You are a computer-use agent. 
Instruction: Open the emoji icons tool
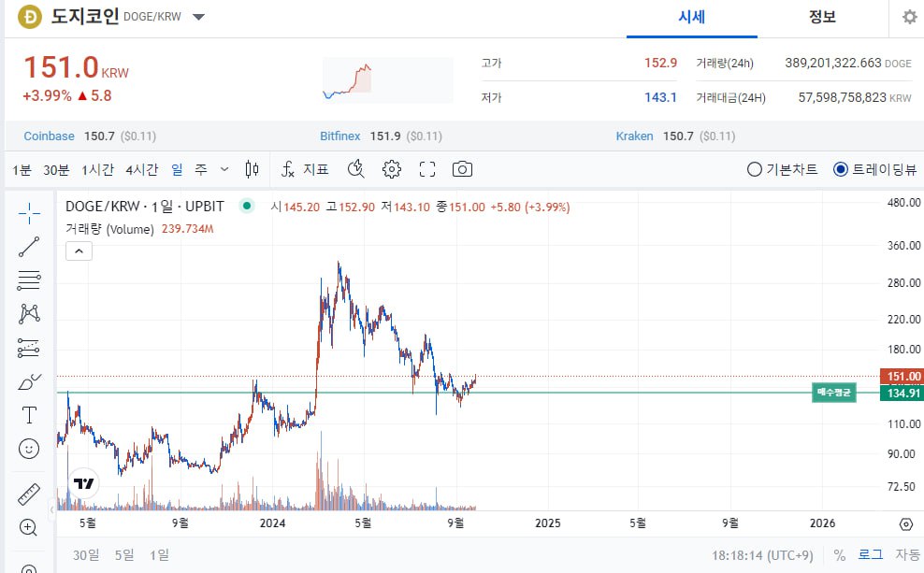click(29, 449)
